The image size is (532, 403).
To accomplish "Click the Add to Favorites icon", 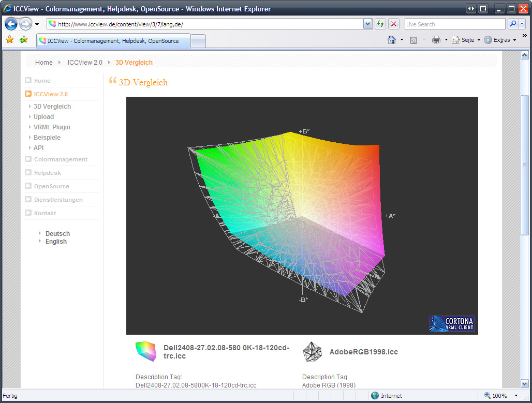I will [x=23, y=40].
